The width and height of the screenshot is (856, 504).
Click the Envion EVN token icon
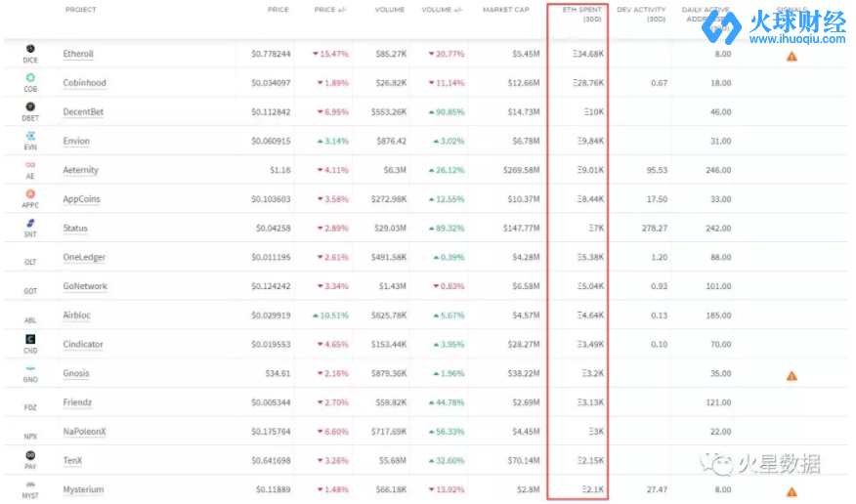[x=30, y=136]
